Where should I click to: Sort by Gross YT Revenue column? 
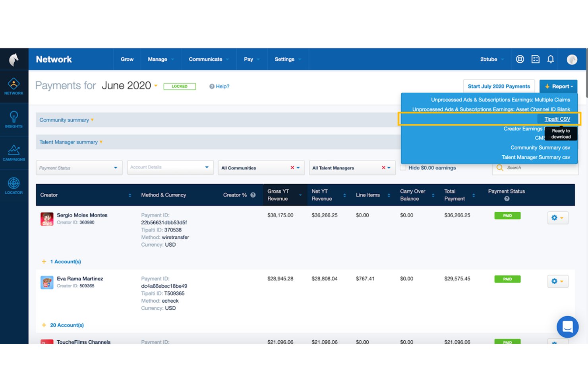tap(300, 195)
